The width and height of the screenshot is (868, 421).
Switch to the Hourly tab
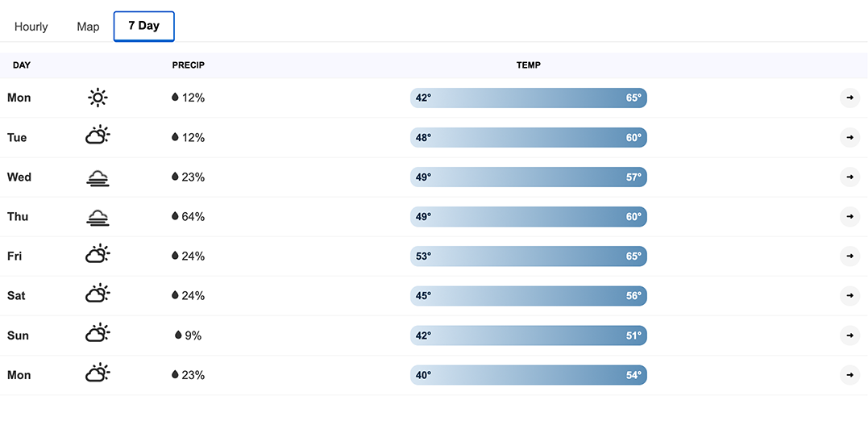pos(31,27)
